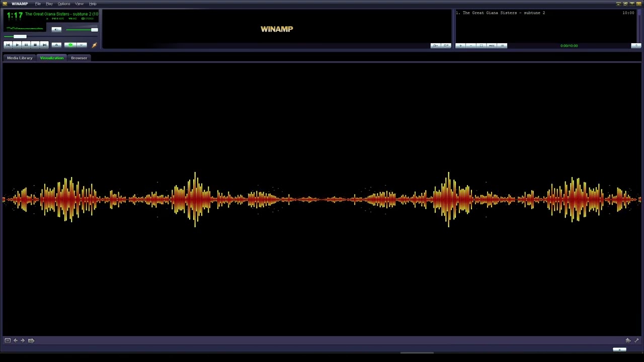Open the visualization menu icon at bottom left
Screen dimensions: 644x362
8,340
